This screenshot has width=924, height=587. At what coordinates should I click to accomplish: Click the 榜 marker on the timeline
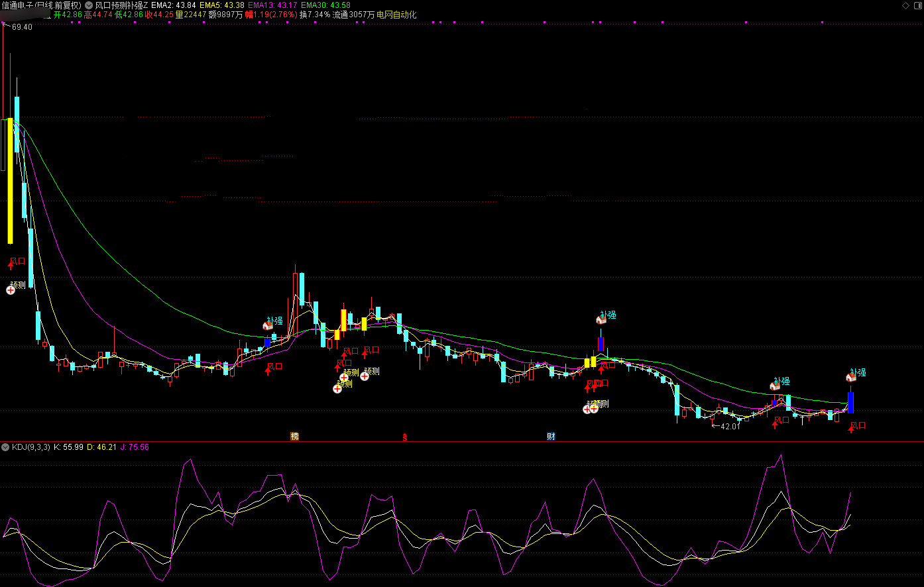tap(294, 436)
